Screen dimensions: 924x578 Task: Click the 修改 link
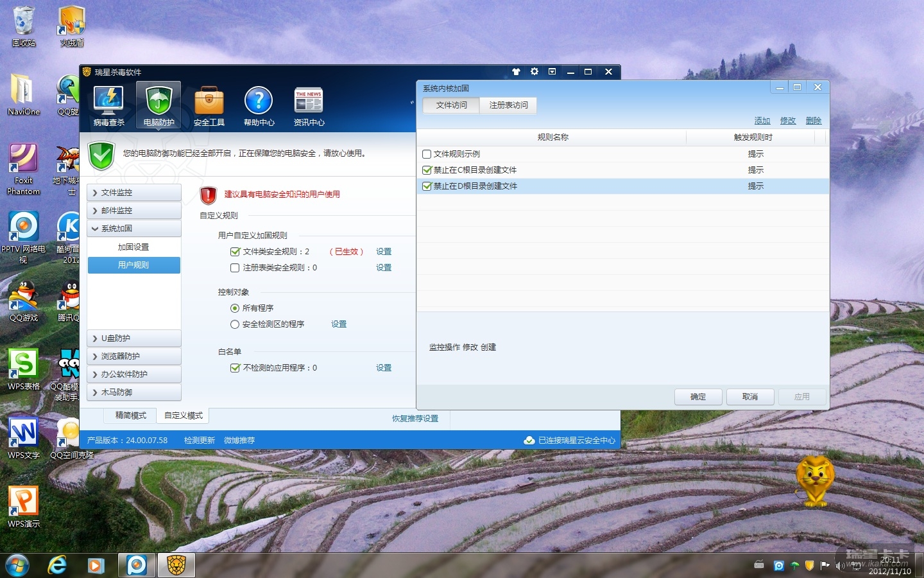point(788,121)
